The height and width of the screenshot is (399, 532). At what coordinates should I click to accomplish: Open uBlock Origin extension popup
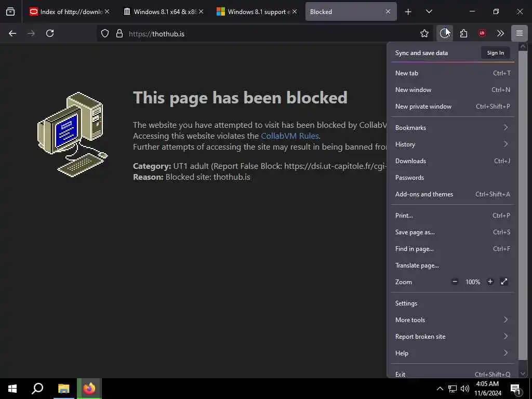click(x=482, y=33)
